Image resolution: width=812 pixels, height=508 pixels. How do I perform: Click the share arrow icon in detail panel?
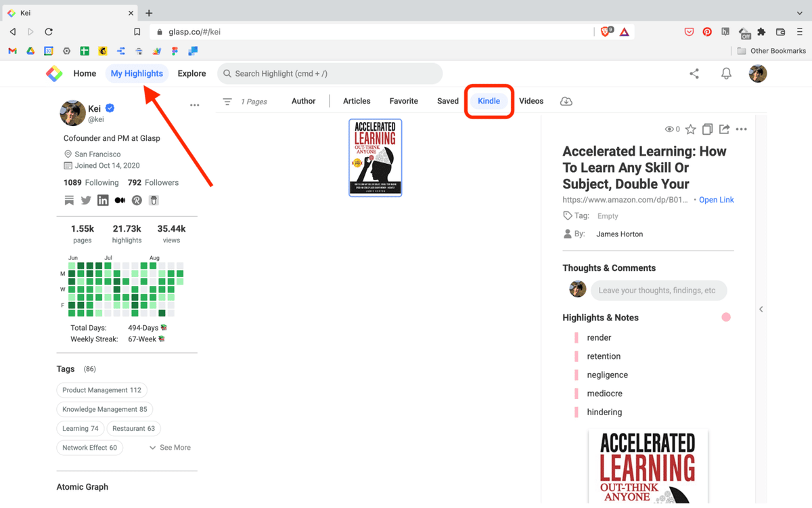coord(724,129)
